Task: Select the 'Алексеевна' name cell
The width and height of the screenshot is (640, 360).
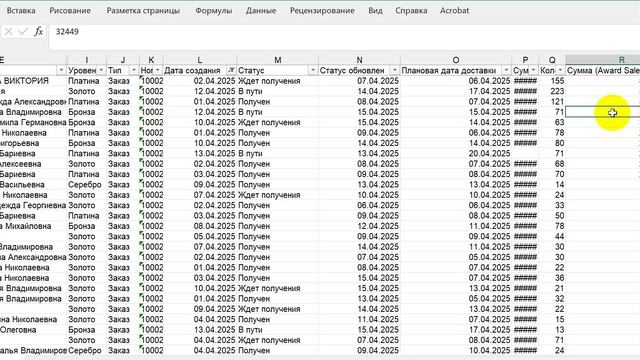Action: click(33, 164)
